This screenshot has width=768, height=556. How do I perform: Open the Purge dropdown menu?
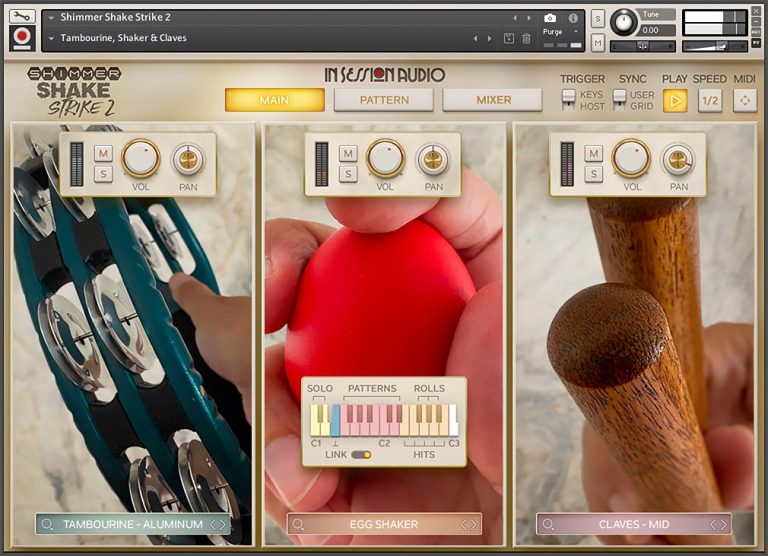556,32
